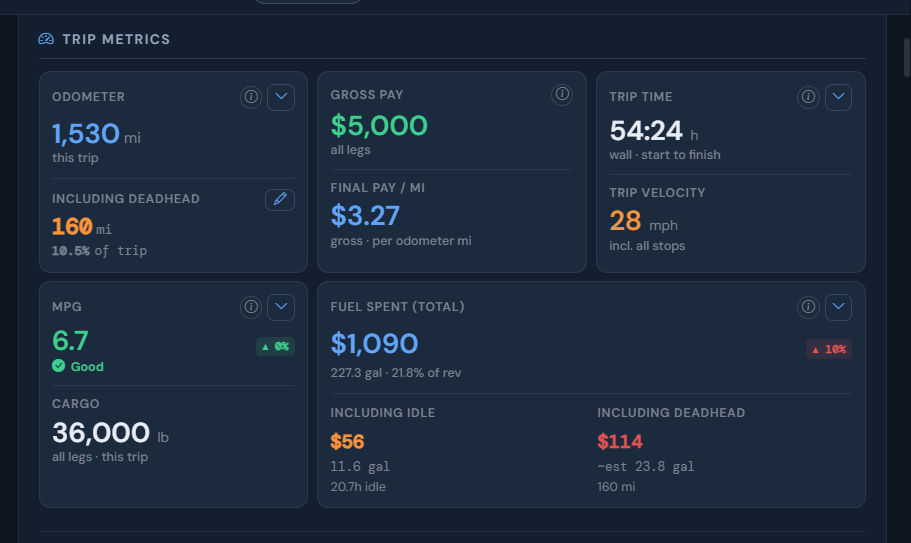Expand the Odometer card chevron
911x543 pixels.
tap(281, 96)
